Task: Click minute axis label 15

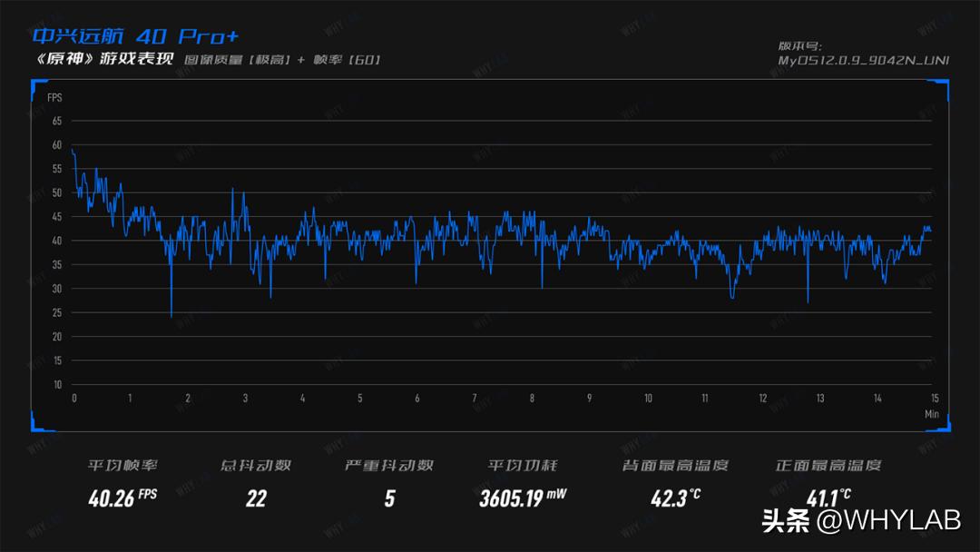Action: (935, 399)
